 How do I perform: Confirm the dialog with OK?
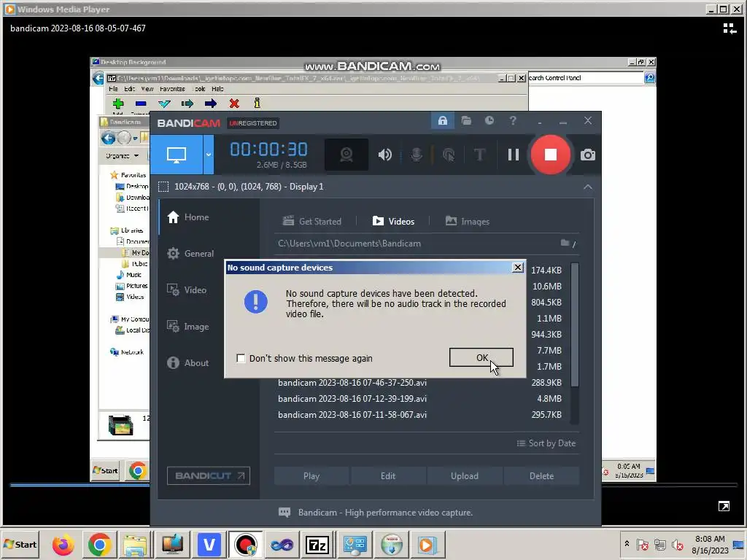coord(481,357)
